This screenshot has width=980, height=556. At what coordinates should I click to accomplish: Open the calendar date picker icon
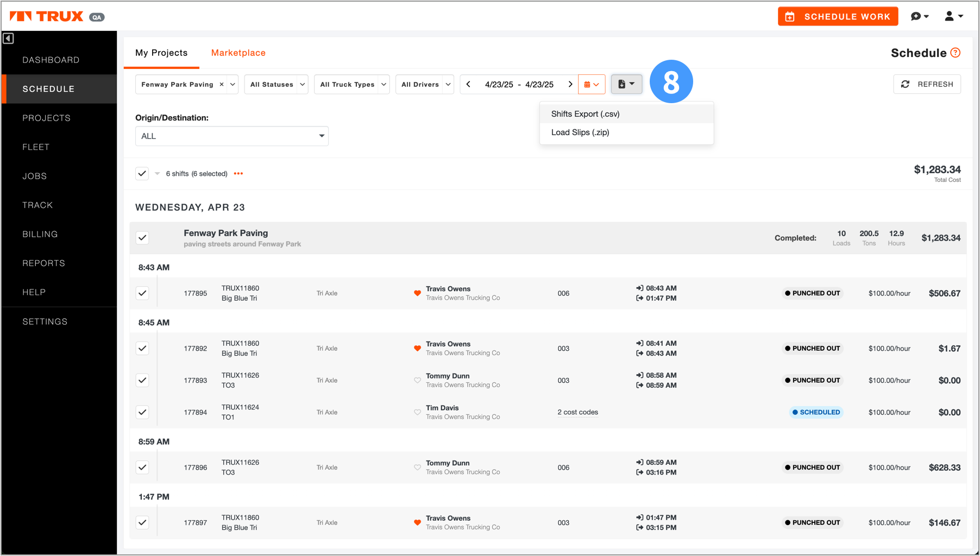(592, 84)
